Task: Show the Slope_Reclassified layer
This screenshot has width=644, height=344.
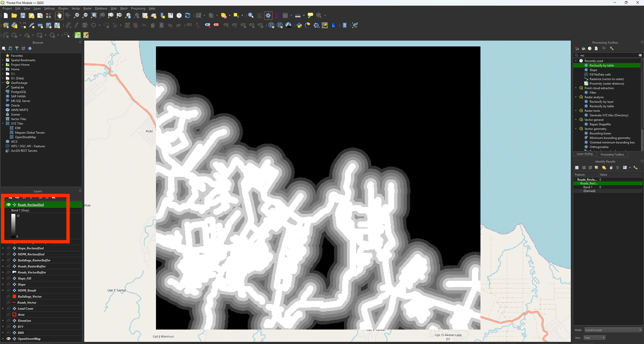Action: (x=9, y=248)
